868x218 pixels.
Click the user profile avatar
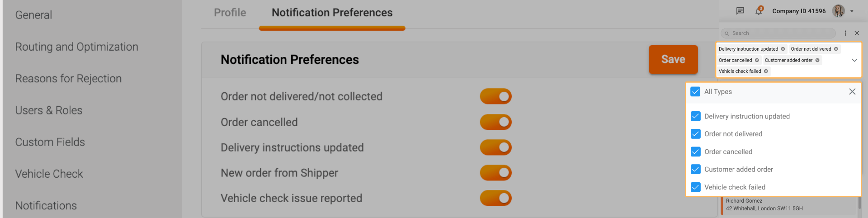(x=838, y=11)
